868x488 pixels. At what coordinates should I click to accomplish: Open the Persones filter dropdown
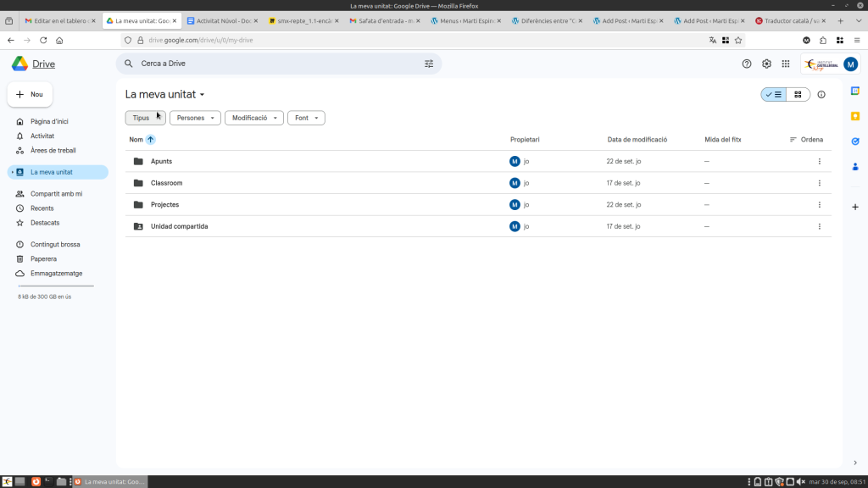195,118
